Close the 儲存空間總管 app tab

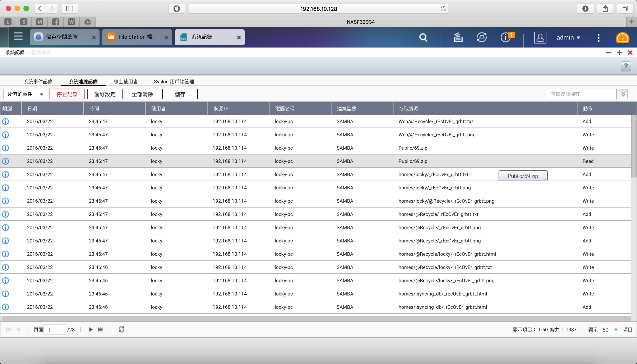click(x=94, y=37)
